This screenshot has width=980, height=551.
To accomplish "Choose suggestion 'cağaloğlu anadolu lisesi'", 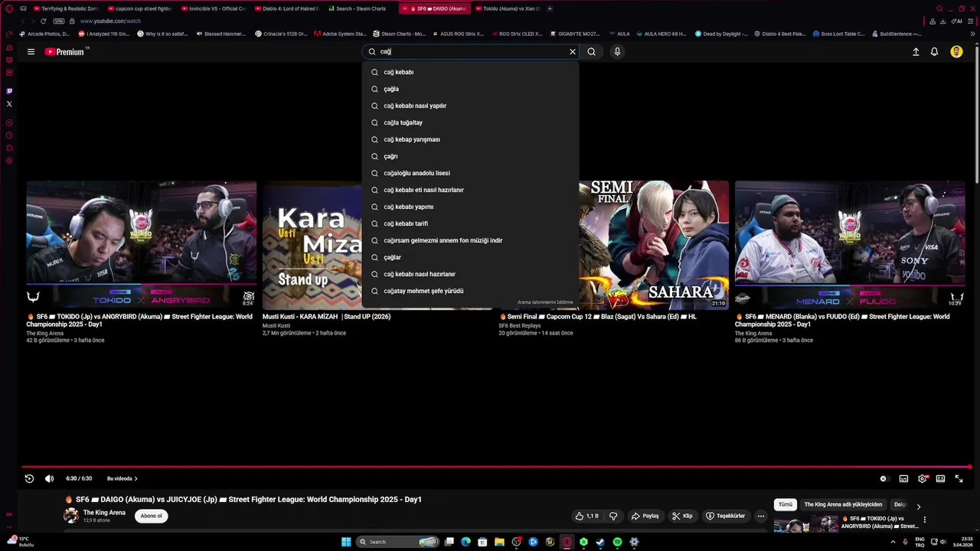I will 470,173.
